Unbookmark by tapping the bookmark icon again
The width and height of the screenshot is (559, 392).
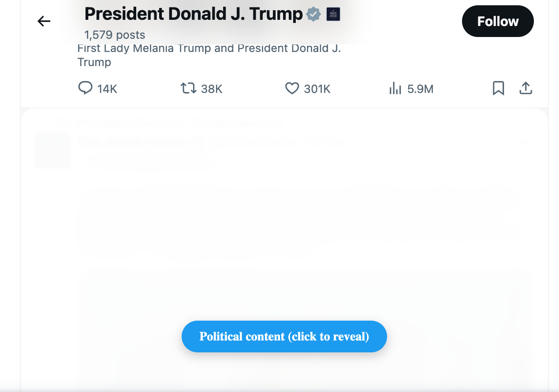click(x=499, y=89)
